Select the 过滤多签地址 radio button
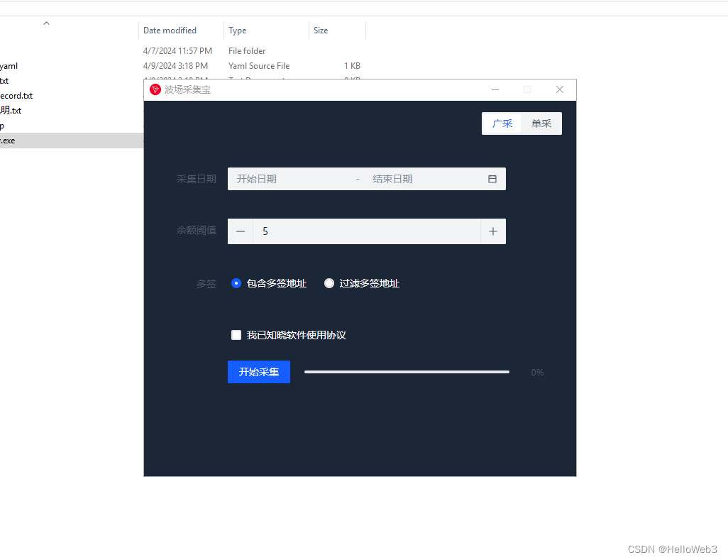The width and height of the screenshot is (728, 560). point(329,282)
